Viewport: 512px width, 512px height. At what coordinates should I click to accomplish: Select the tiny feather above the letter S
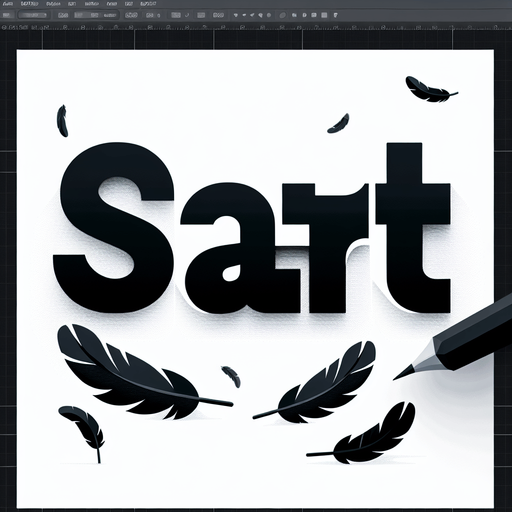tap(62, 121)
